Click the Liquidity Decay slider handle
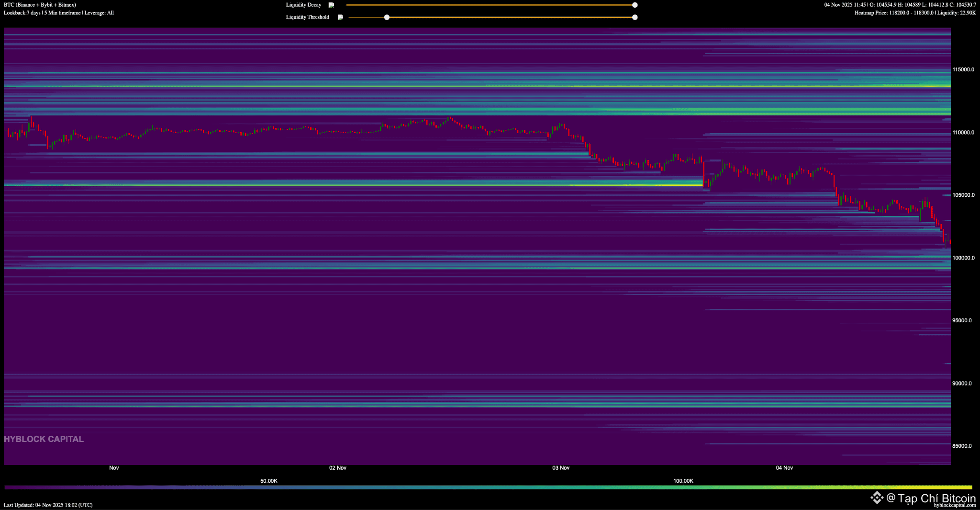980x510 pixels. pos(635,5)
